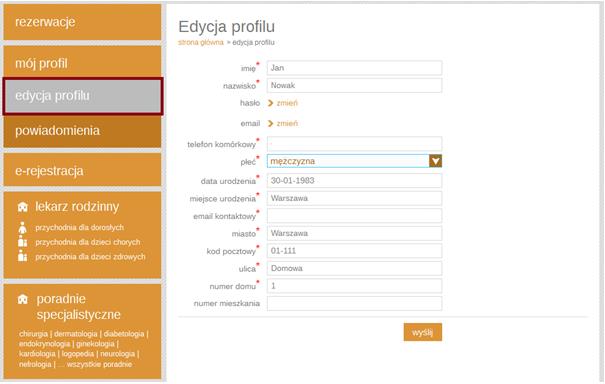Click zmień link next to email
The width and height of the screenshot is (605, 384).
coord(287,123)
